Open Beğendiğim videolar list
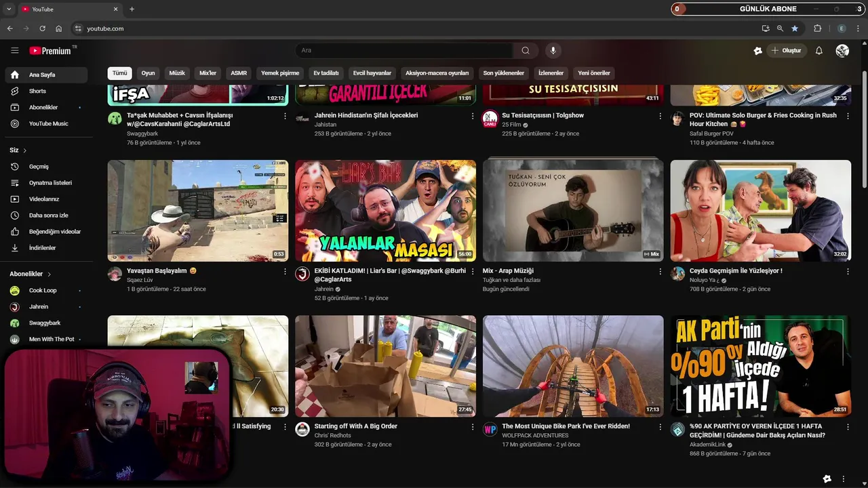The height and width of the screenshot is (488, 868). point(46,232)
